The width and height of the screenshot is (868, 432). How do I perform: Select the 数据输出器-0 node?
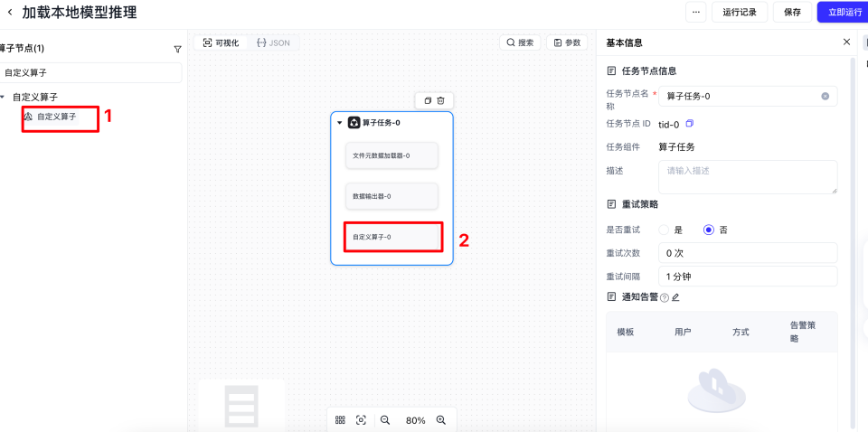(392, 196)
